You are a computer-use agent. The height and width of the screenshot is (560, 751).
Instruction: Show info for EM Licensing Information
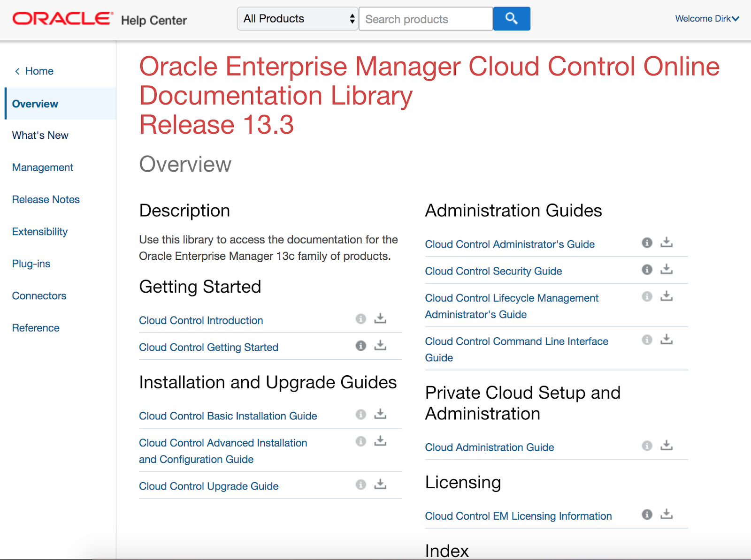pos(647,515)
